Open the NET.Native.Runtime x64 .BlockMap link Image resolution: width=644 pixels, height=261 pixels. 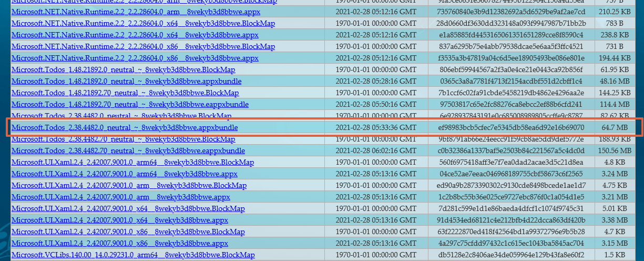click(143, 23)
